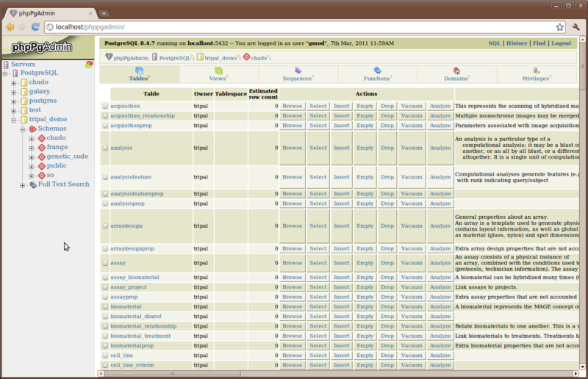Click Analyze for the cell_line_cvterm table
The height and width of the screenshot is (379, 588).
[x=440, y=365]
